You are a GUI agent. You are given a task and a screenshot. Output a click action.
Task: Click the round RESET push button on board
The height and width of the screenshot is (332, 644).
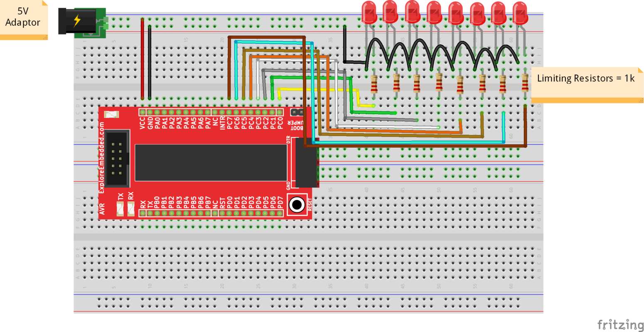(297, 205)
